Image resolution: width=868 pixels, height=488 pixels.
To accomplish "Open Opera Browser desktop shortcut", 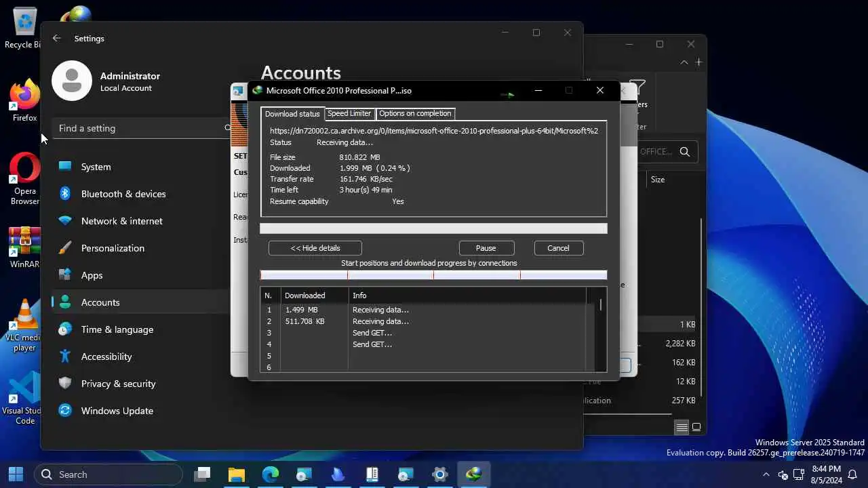I will point(24,178).
